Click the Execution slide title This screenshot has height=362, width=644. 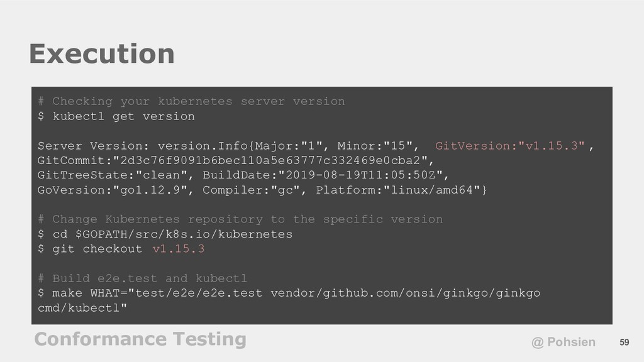pyautogui.click(x=102, y=54)
